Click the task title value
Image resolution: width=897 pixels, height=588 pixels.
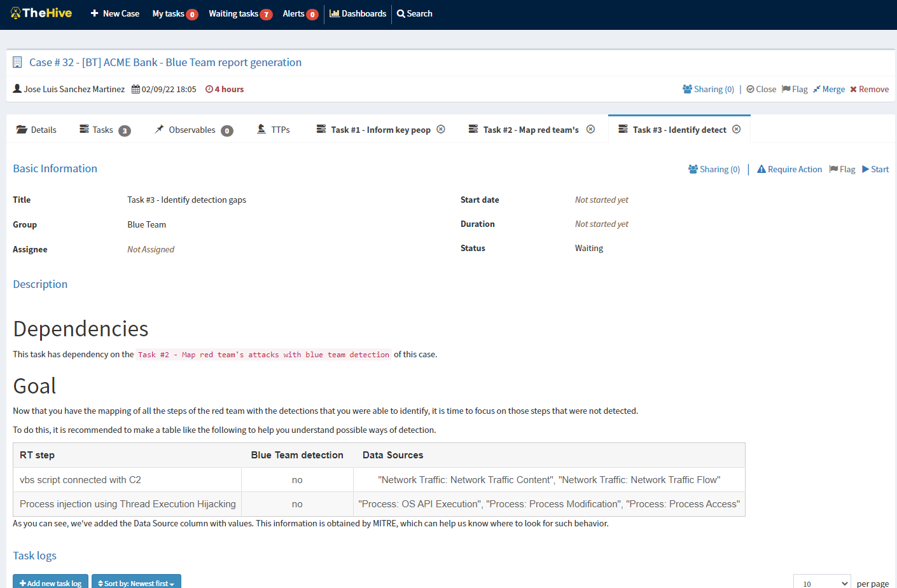pyautogui.click(x=186, y=200)
